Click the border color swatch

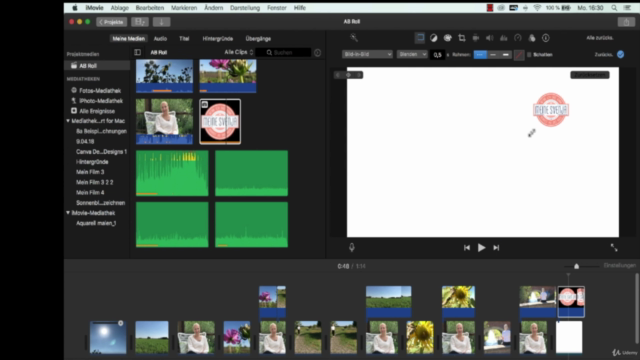point(519,54)
